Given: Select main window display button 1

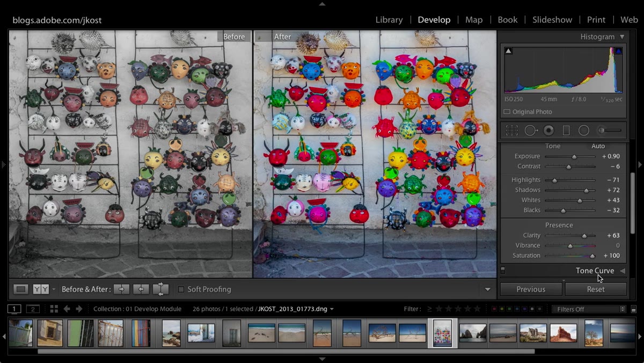Looking at the screenshot, I should coord(14,309).
